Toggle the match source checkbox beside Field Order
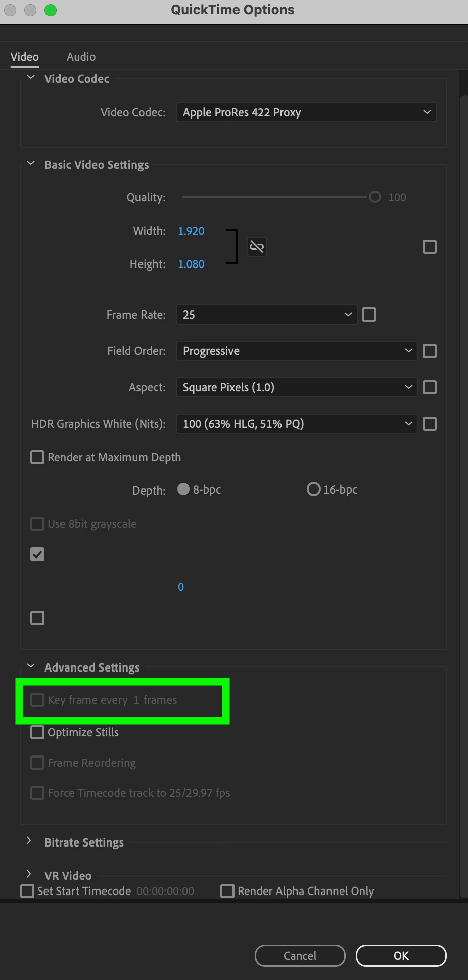 (429, 351)
